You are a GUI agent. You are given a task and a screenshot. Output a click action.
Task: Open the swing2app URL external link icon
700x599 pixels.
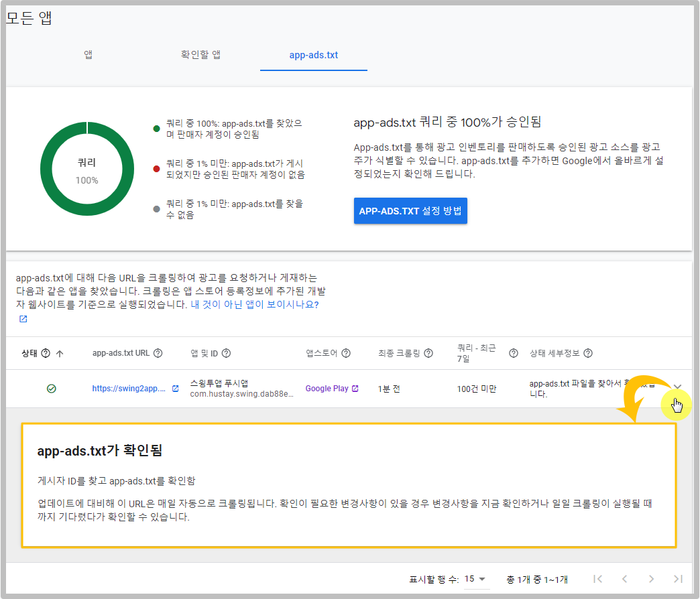point(176,389)
